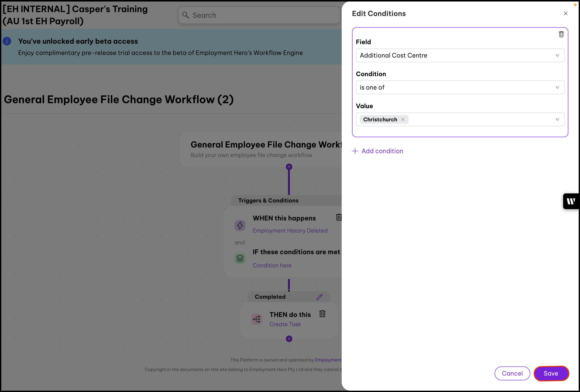Viewport: 580px width, 392px height.
Task: Save the edited conditions
Action: click(551, 373)
